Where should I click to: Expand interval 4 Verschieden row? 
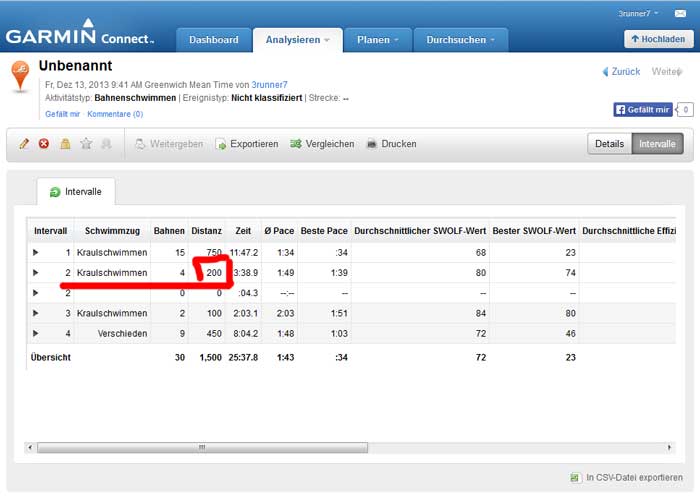coord(36,333)
